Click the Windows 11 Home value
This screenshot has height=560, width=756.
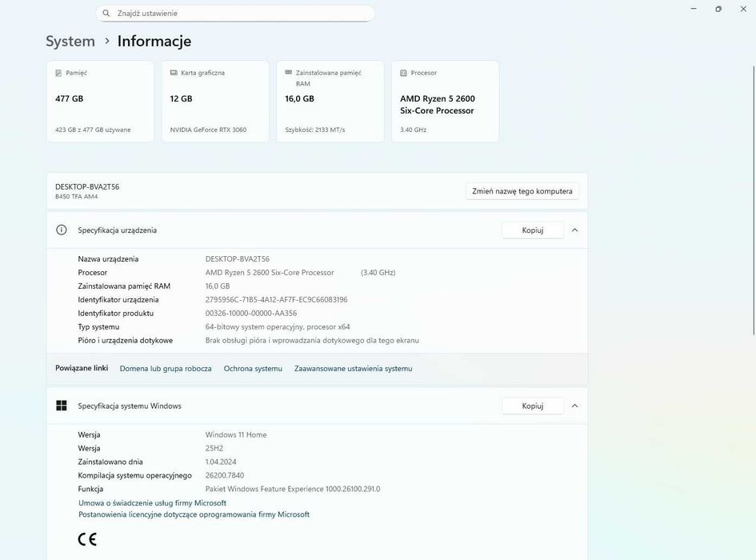click(x=236, y=434)
